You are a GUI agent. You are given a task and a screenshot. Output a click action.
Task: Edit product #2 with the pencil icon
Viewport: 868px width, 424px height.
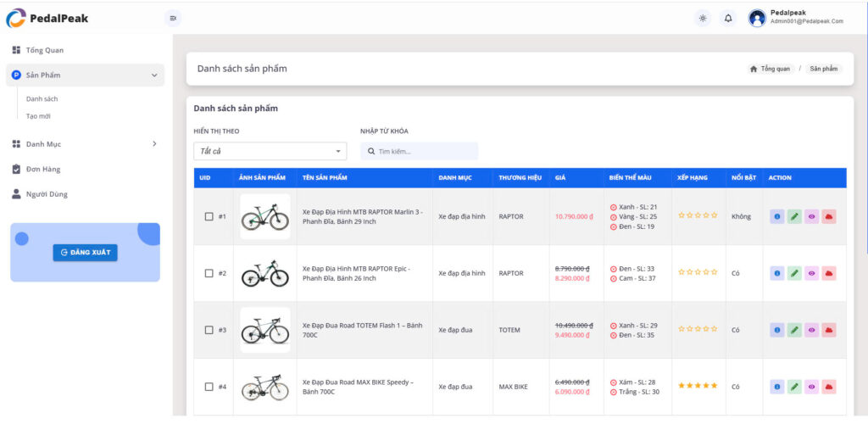pos(794,273)
